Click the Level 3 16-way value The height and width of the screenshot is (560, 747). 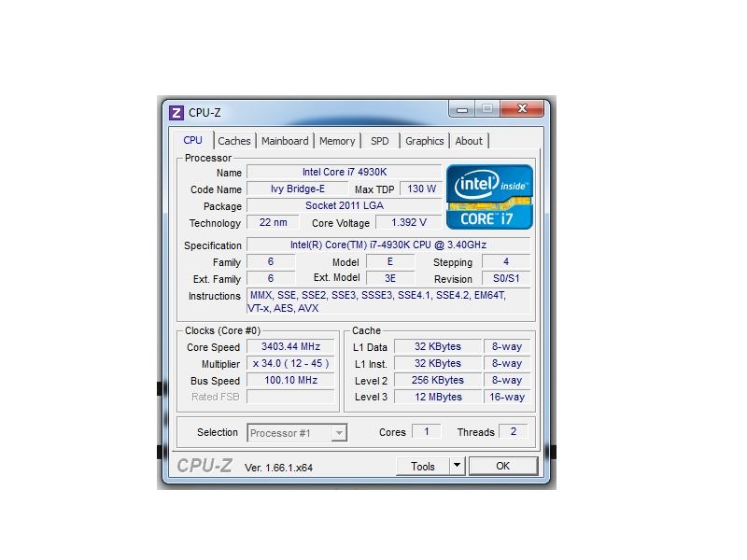(507, 397)
